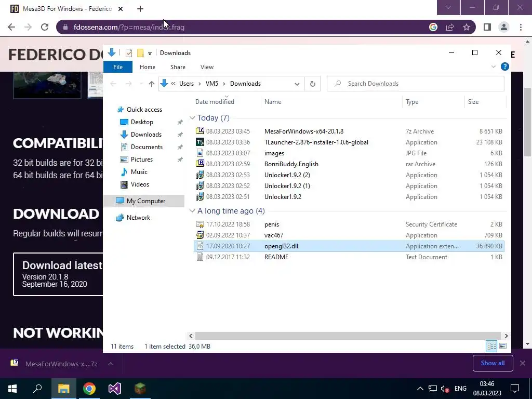532x399 pixels.
Task: Open Visual Studio from the taskbar
Action: coord(115,389)
